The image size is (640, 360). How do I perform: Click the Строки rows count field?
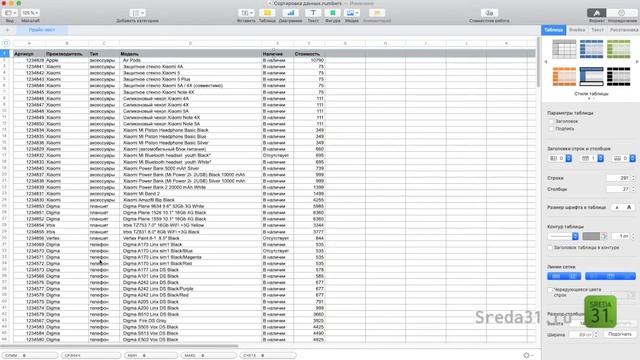tap(618, 178)
